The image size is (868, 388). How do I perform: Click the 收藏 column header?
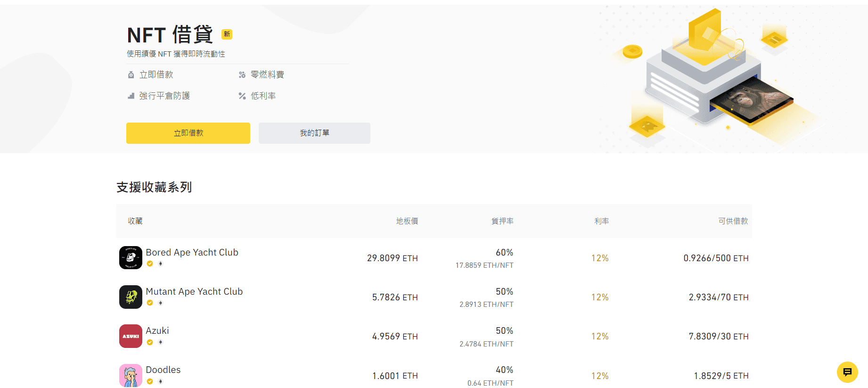pyautogui.click(x=135, y=221)
